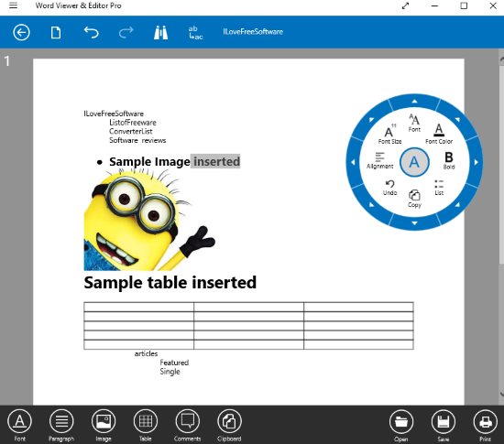Open Comments in bottom bar
Image resolution: width=504 pixels, height=444 pixels.
187,426
